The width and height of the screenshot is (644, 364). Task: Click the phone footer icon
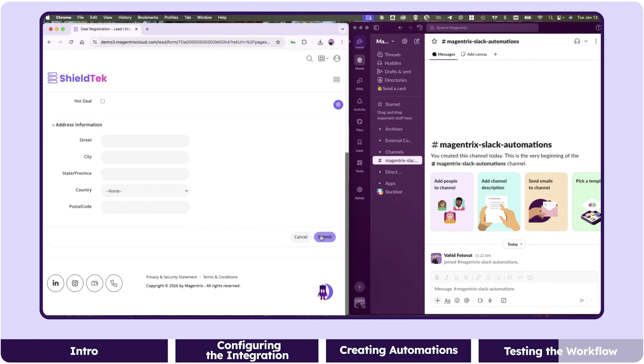[x=114, y=283]
